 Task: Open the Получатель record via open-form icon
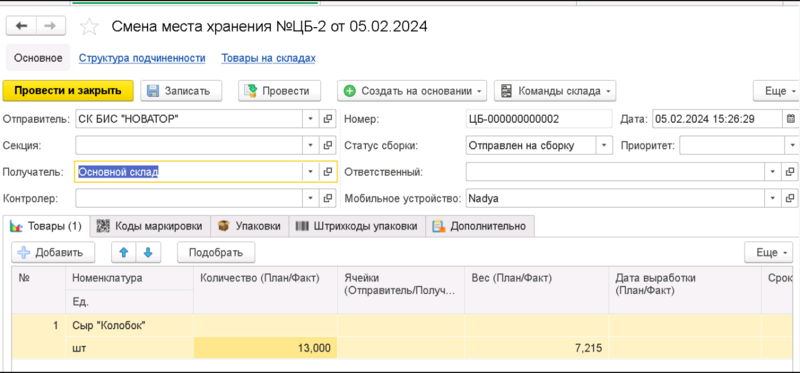coord(328,172)
